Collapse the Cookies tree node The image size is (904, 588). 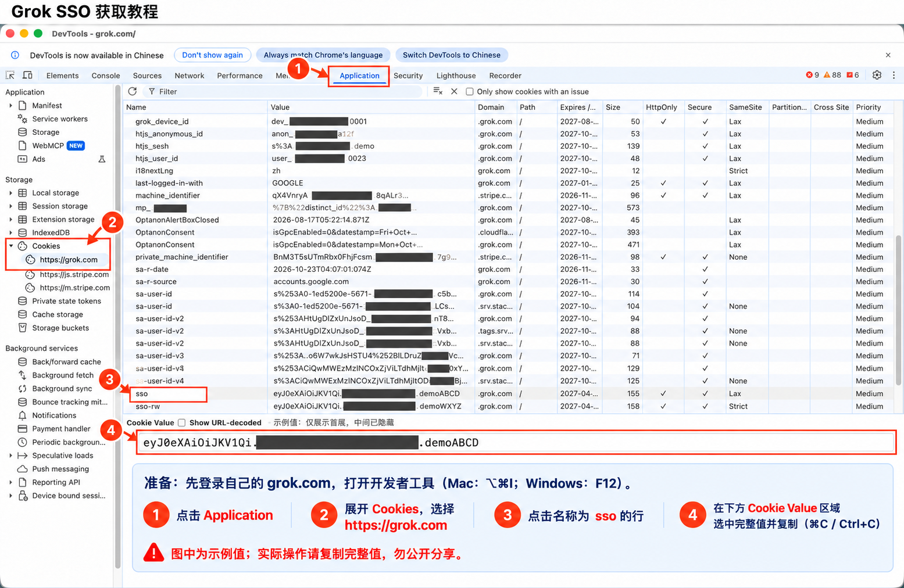coord(10,246)
